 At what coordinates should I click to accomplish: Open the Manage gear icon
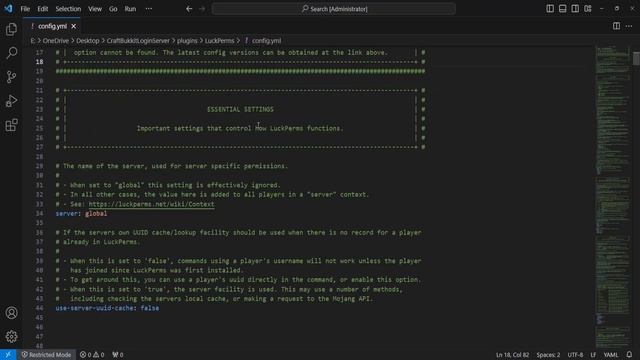[11, 336]
